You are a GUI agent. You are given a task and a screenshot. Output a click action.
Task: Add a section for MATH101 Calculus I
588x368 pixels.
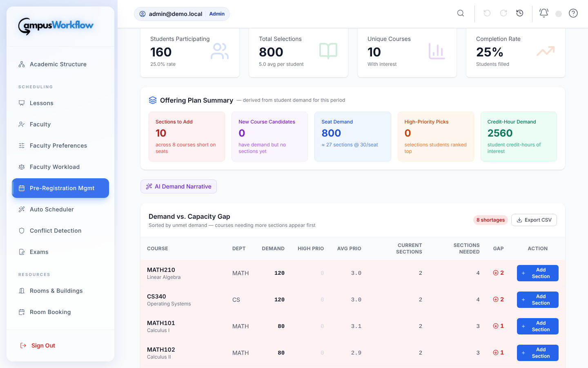tap(538, 326)
